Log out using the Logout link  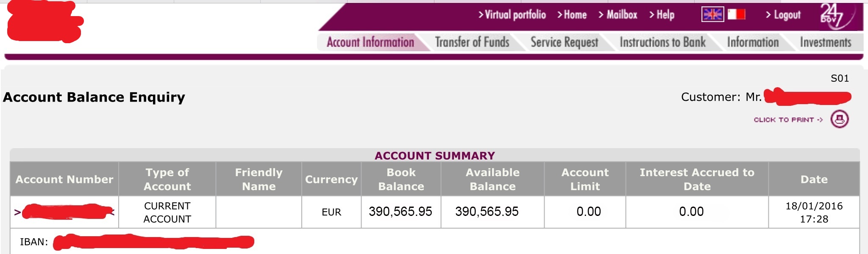pos(784,15)
